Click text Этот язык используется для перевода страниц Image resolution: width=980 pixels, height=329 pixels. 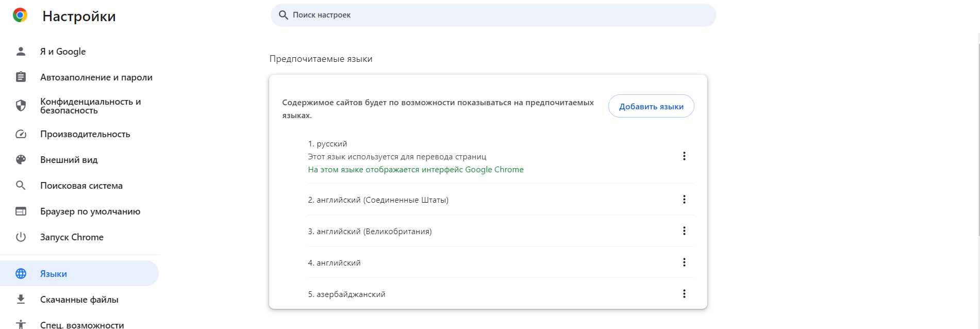(x=397, y=157)
